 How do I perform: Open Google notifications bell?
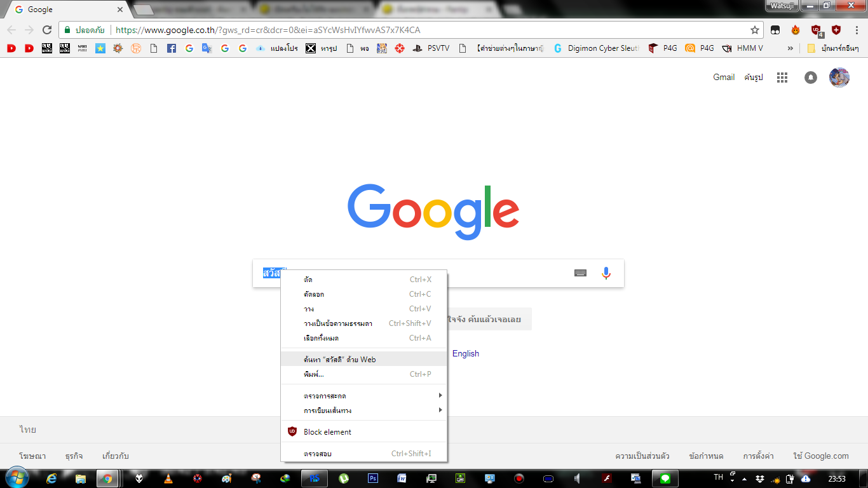[x=811, y=78]
